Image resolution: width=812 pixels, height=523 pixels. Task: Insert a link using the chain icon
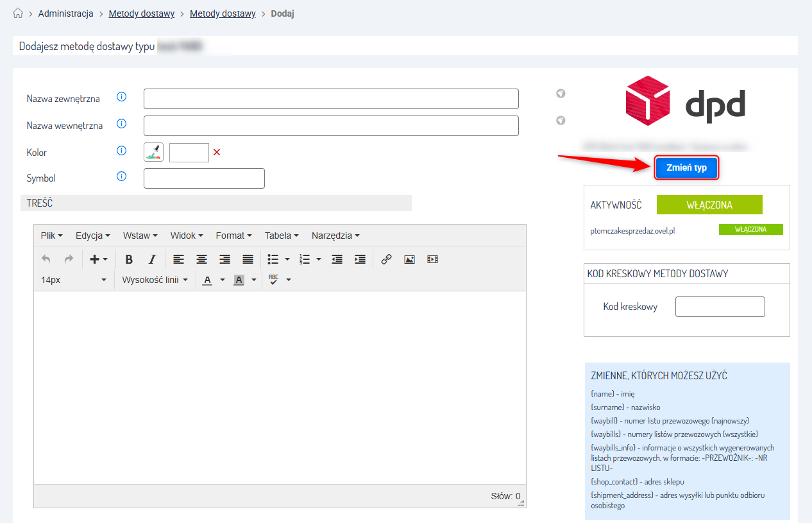[386, 259]
